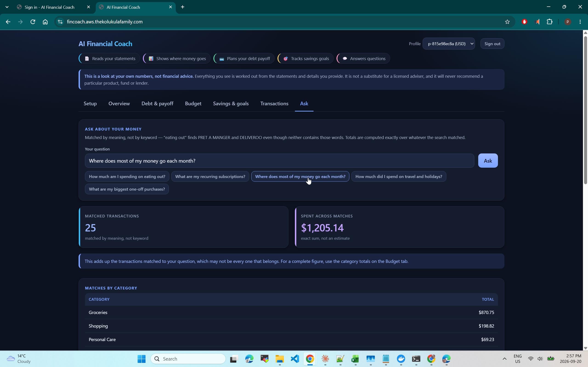Image resolution: width=588 pixels, height=367 pixels.
Task: Select 'What are my recurring subscriptions?' suggestion
Action: 210,176
